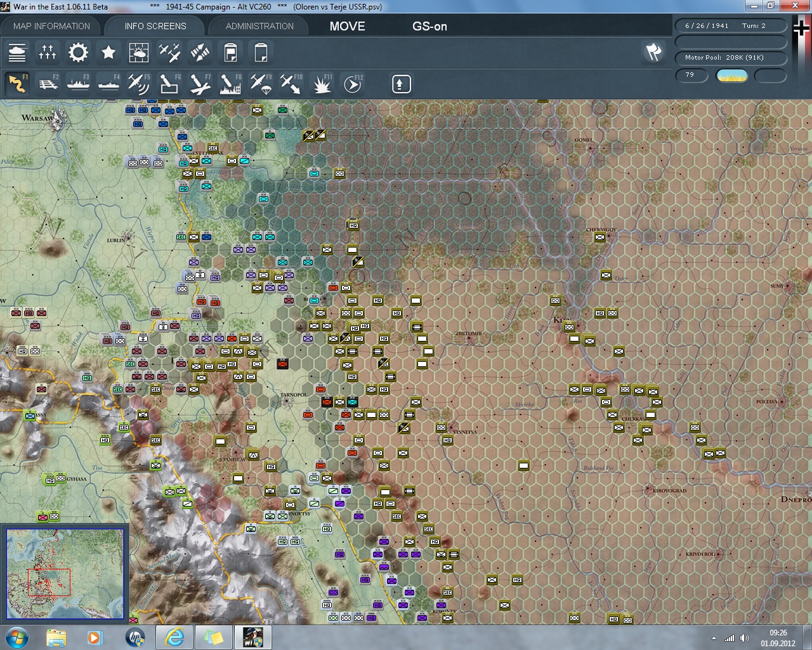
Task: Open the production gear screen
Action: coord(78,52)
